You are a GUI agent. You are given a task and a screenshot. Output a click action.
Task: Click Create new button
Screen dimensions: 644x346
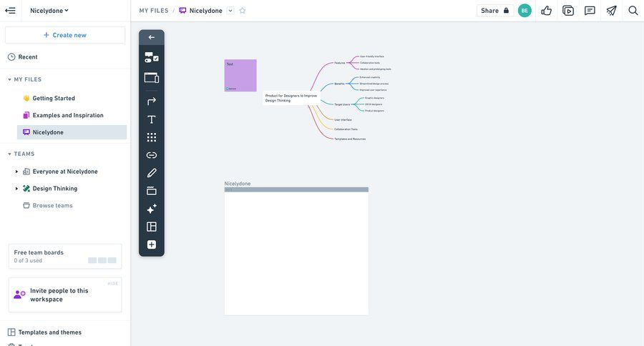[65, 35]
